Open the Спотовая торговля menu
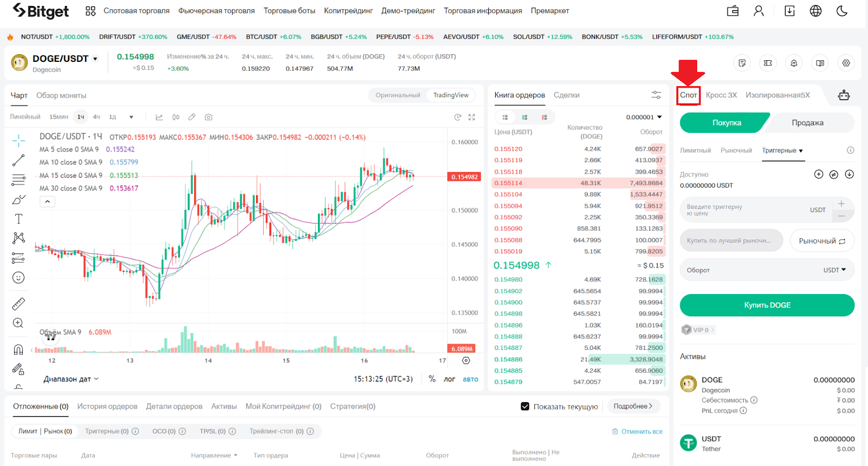Screen dimensions: 868x466 137,11
